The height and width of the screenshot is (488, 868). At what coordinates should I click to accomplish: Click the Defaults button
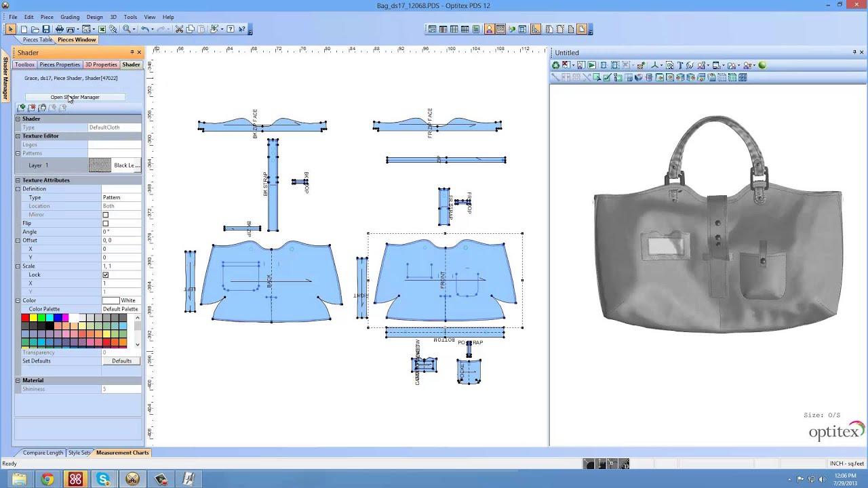click(122, 361)
